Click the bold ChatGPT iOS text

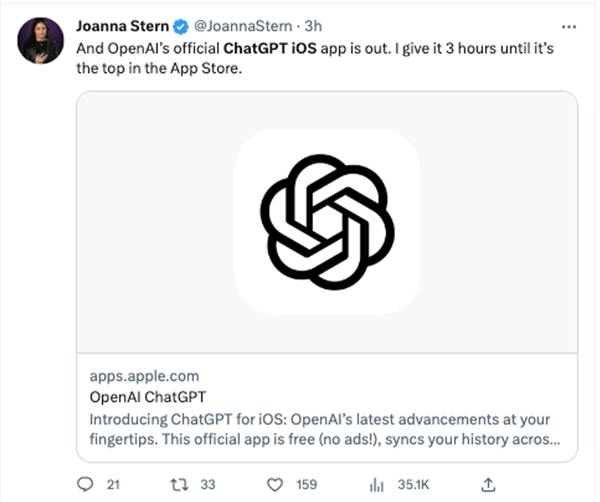265,47
